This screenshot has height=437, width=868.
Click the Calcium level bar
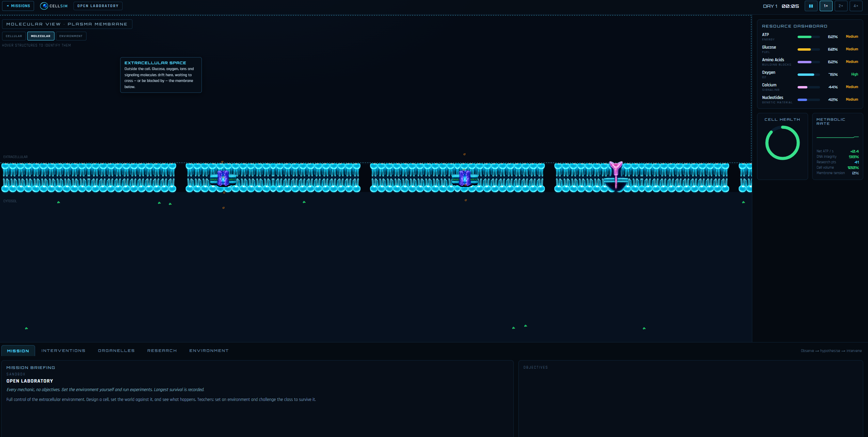click(x=809, y=87)
